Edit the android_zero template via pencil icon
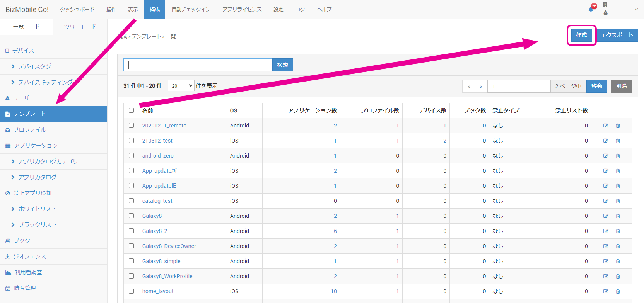The width and height of the screenshot is (644, 304). pyautogui.click(x=606, y=156)
